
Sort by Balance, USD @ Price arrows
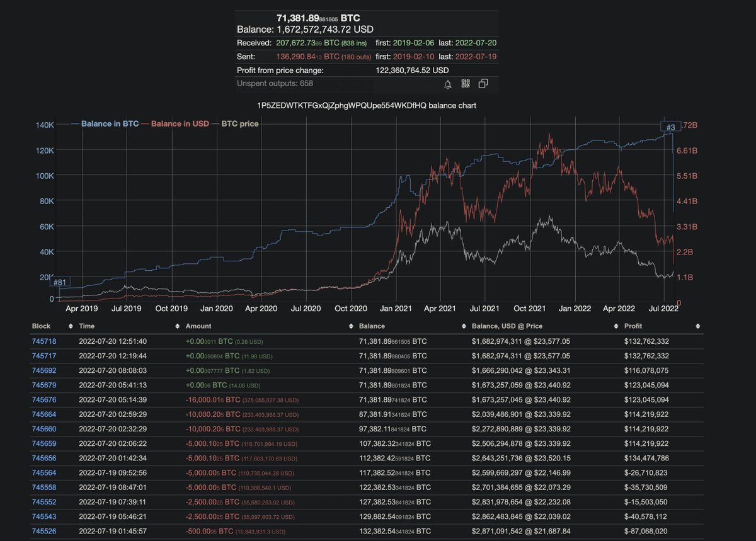(x=616, y=326)
